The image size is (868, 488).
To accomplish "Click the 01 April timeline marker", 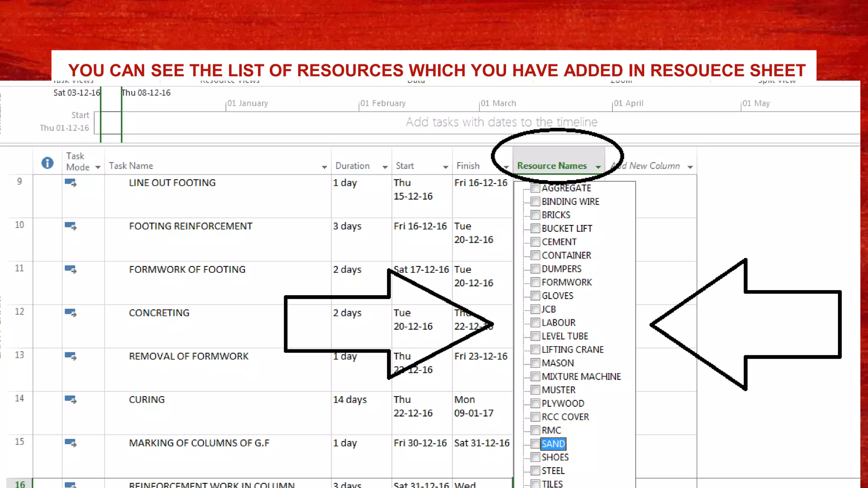I will pyautogui.click(x=629, y=103).
